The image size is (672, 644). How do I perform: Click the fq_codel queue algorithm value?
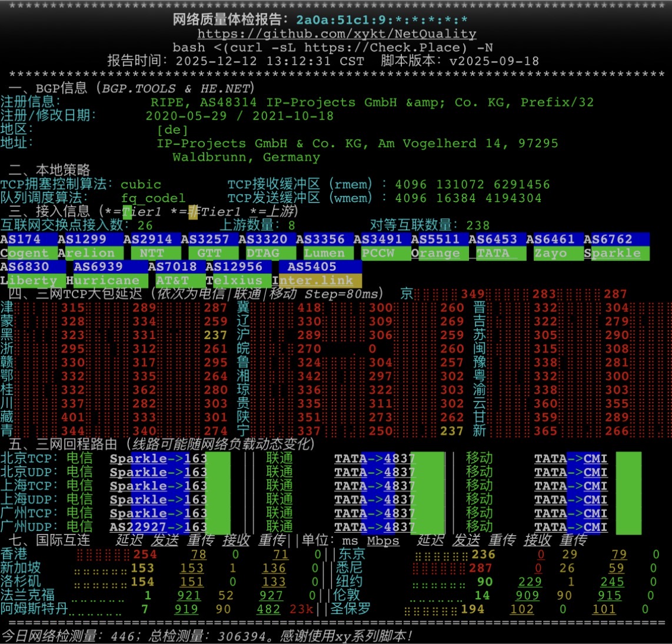point(153,198)
